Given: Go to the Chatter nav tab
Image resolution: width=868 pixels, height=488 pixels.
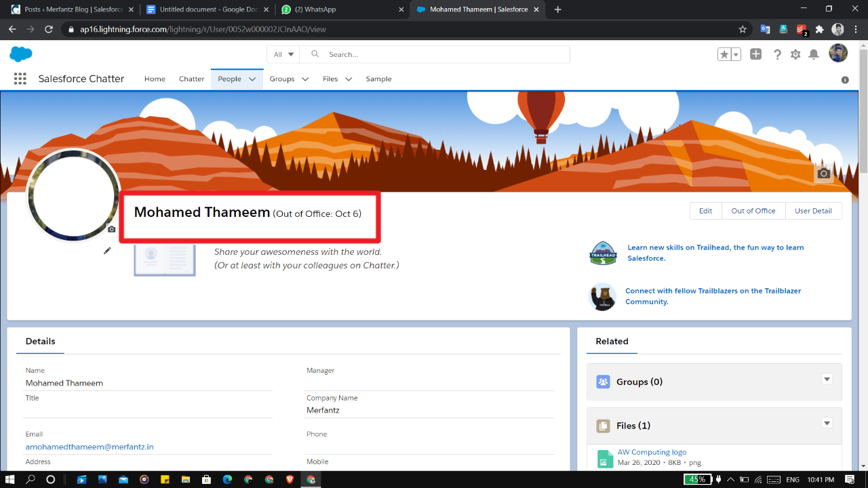Looking at the screenshot, I should pyautogui.click(x=191, y=79).
